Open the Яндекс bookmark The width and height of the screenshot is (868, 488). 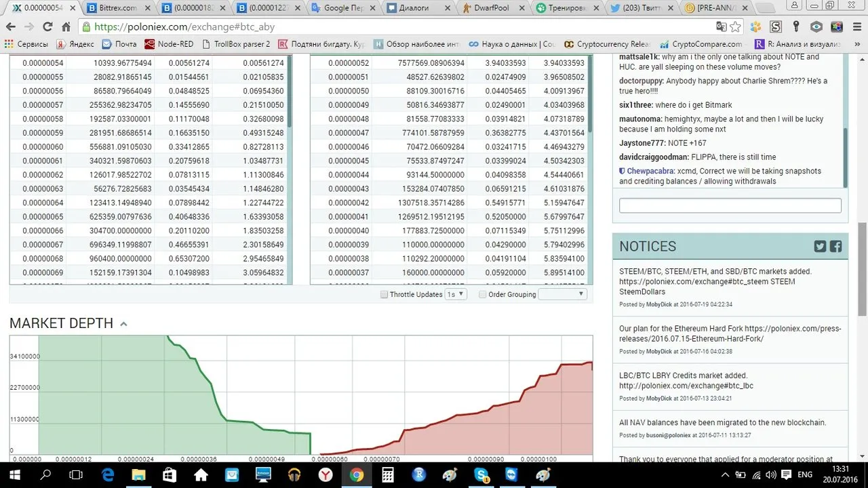(x=76, y=44)
